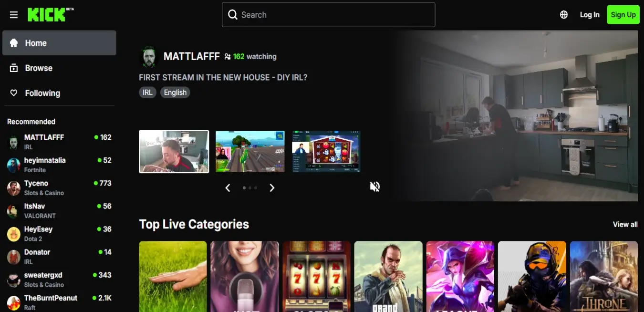Click HeyEsey avatar in Recommended list
This screenshot has width=644, height=312.
click(x=13, y=234)
